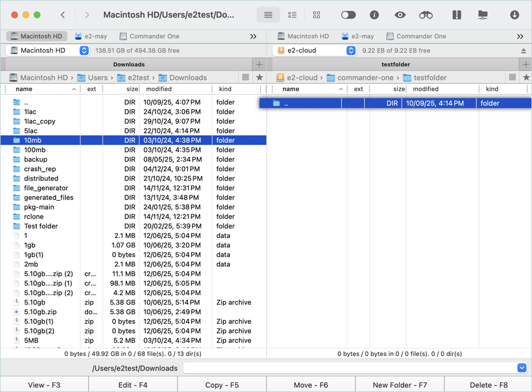Select e2-may drive in the left panel

point(90,36)
